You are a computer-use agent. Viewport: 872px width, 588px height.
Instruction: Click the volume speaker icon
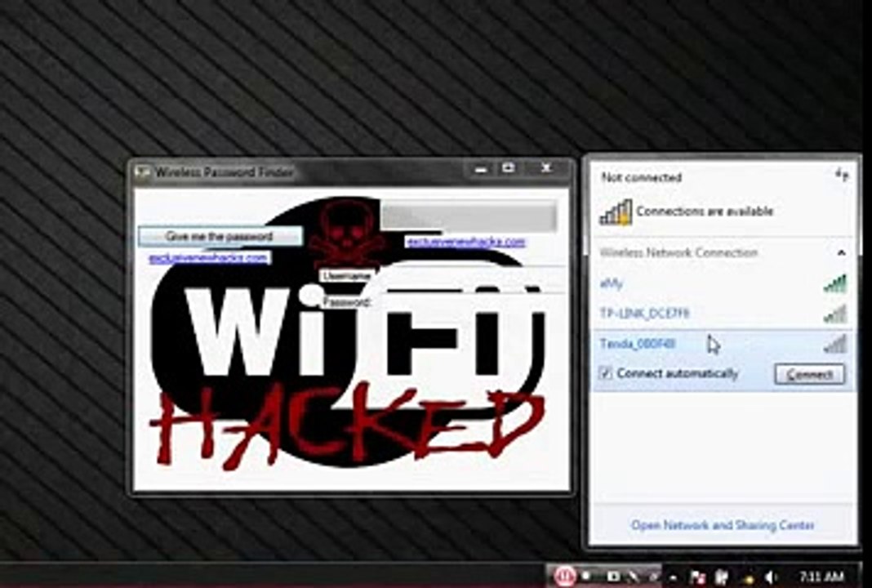[x=772, y=577]
